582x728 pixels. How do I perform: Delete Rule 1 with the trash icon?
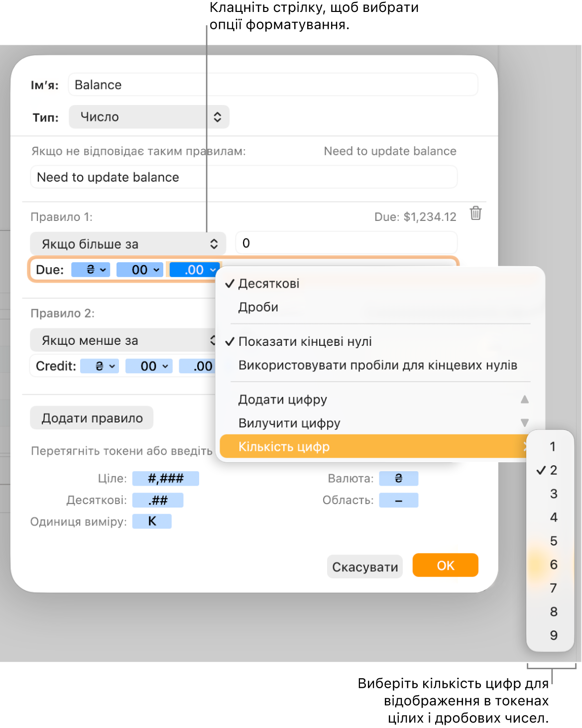(475, 213)
